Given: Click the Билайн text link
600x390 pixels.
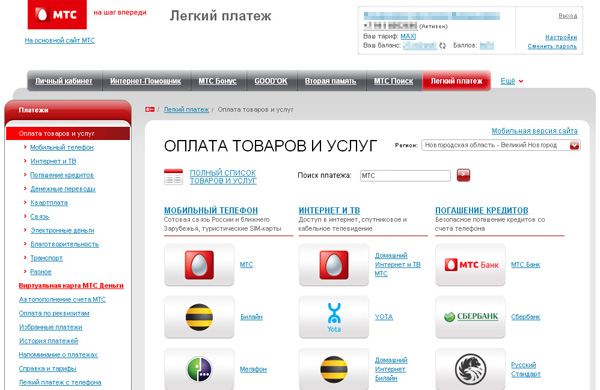Looking at the screenshot, I should point(251,317).
